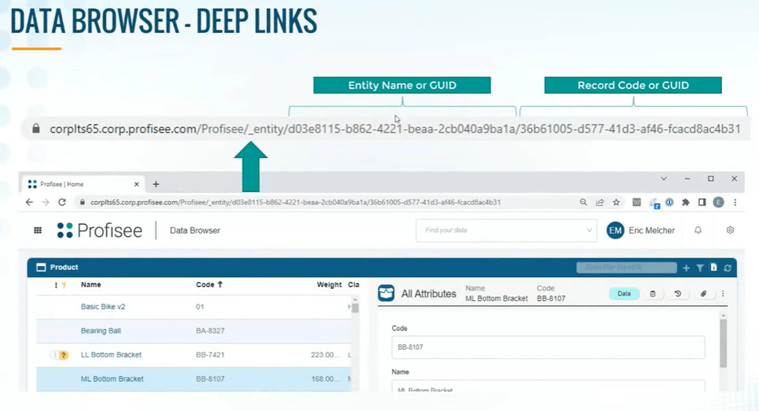Select the Data tab button
Screen dimensions: 759x411
(x=624, y=294)
